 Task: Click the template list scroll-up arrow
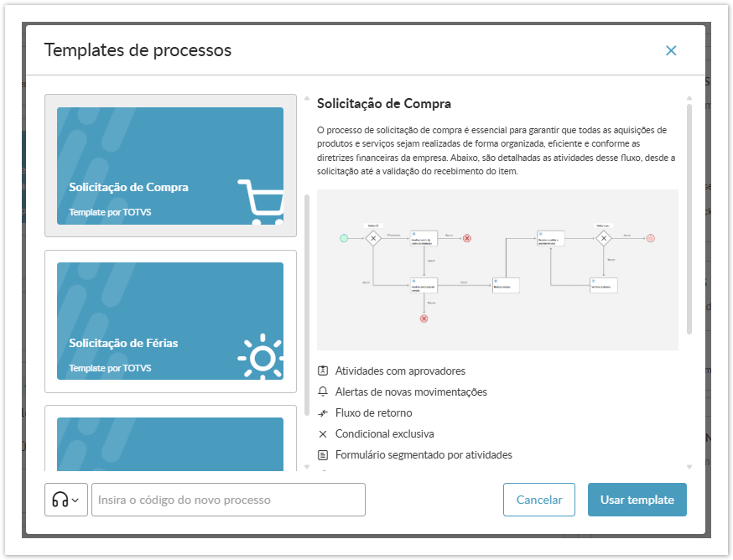coord(307,98)
